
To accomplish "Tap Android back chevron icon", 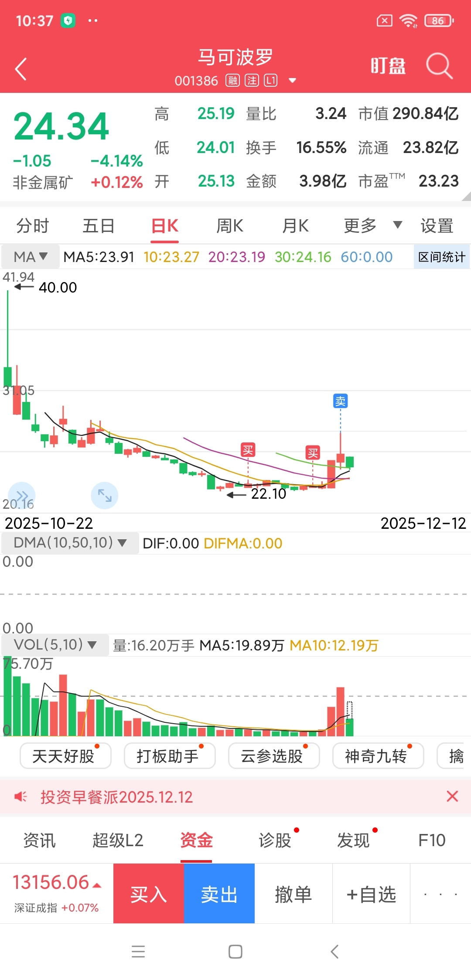I will [x=334, y=951].
